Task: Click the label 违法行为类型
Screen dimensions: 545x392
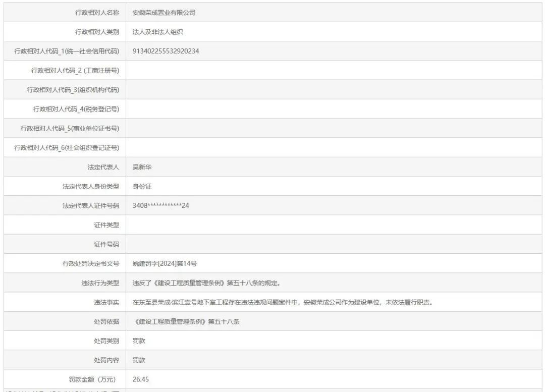Action: tap(100, 283)
